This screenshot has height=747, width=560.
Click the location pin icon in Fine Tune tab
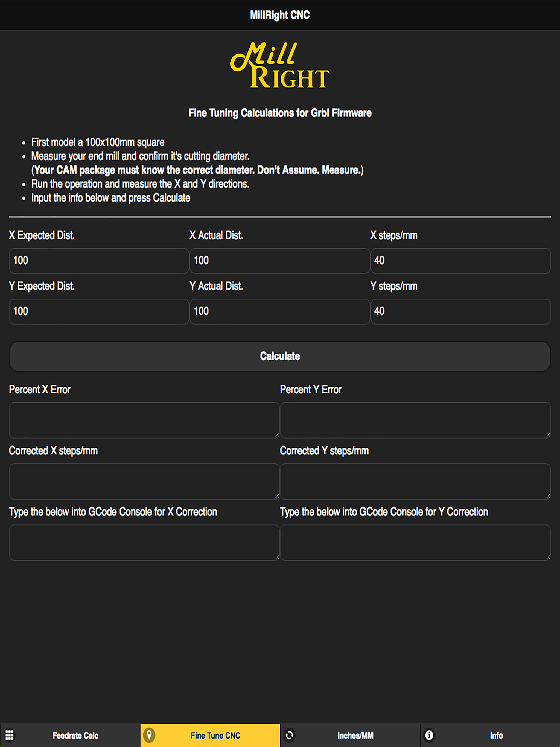(x=149, y=735)
